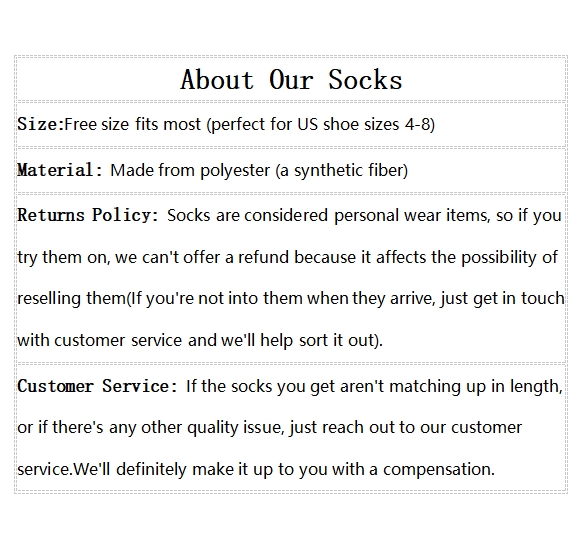Click the text 'US shoe sizes 4-8'
This screenshot has height=550, width=580.
tap(363, 124)
